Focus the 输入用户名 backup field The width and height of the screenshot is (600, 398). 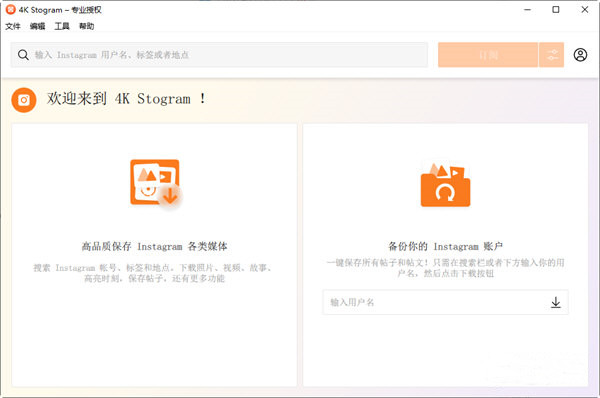click(445, 302)
